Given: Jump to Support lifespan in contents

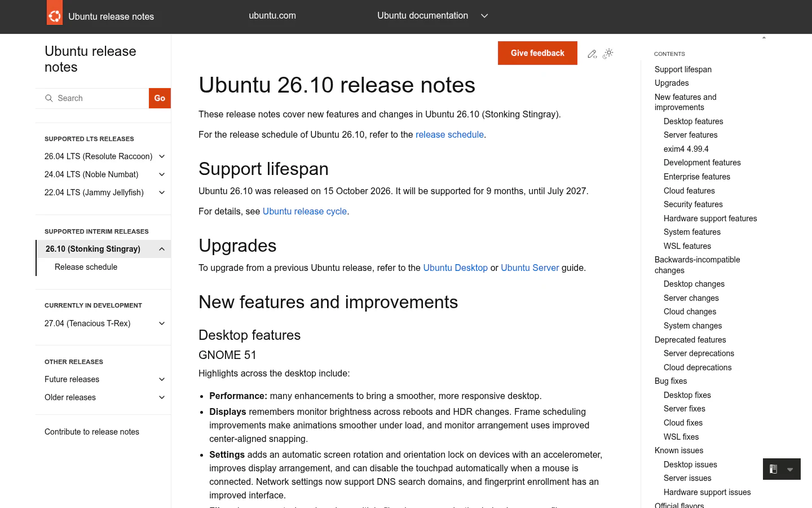Looking at the screenshot, I should point(683,69).
